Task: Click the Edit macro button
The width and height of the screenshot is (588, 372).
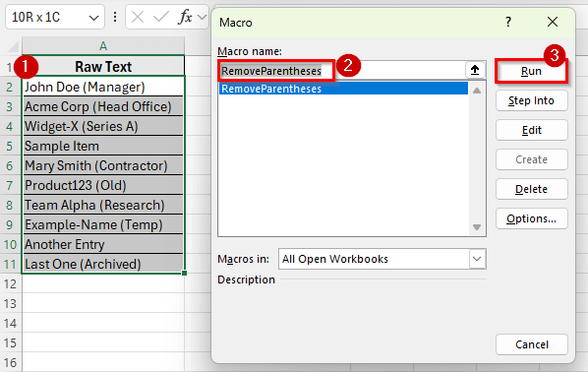Action: tap(531, 130)
